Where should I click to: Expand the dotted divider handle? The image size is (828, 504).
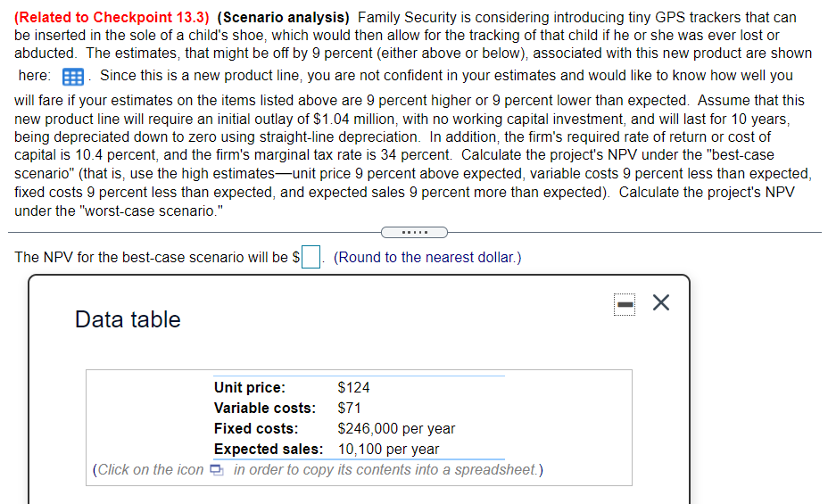pos(414,234)
